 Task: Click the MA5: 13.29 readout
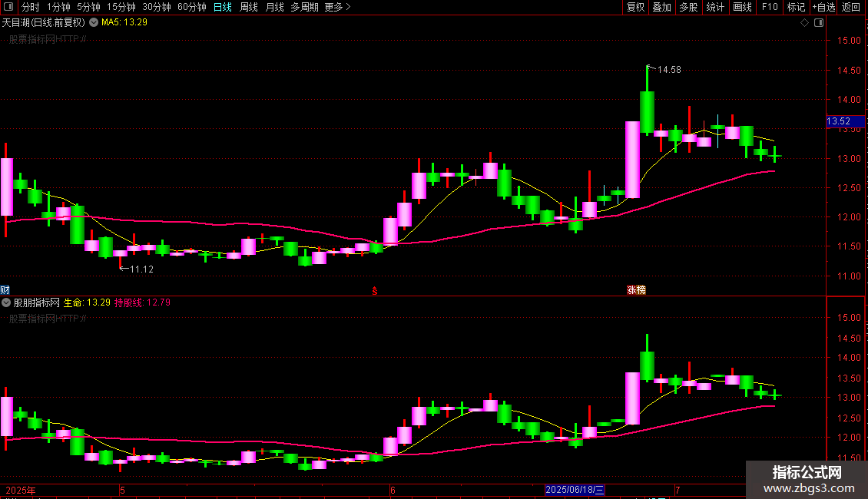tap(124, 22)
